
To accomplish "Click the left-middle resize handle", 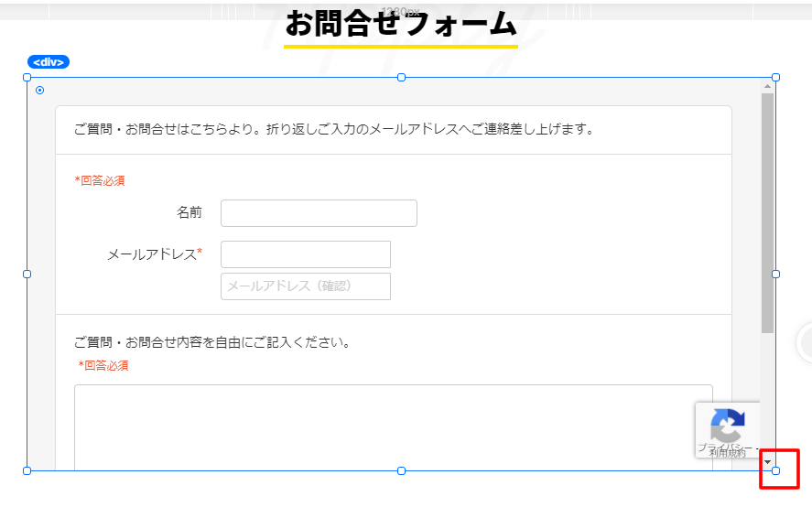I will (27, 274).
